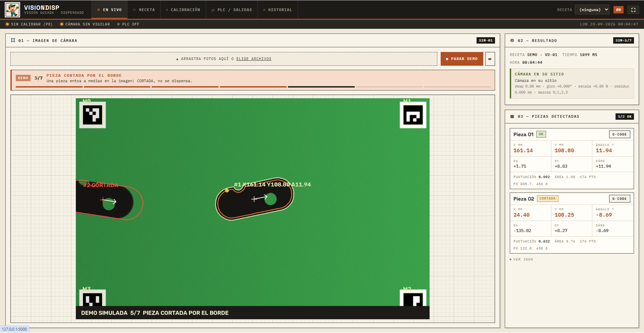This screenshot has height=333, width=644.
Task: Select the first demo progress segment
Action: click(49, 87)
